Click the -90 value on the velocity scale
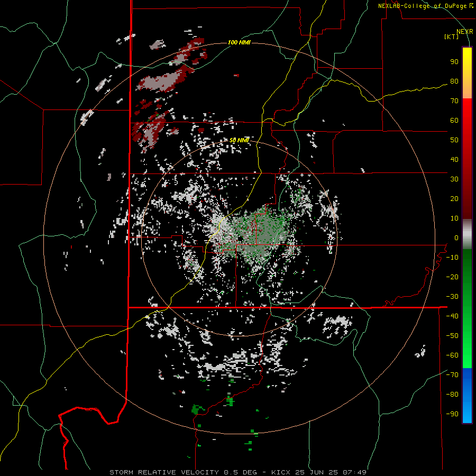The image size is (476, 476). pos(452,414)
